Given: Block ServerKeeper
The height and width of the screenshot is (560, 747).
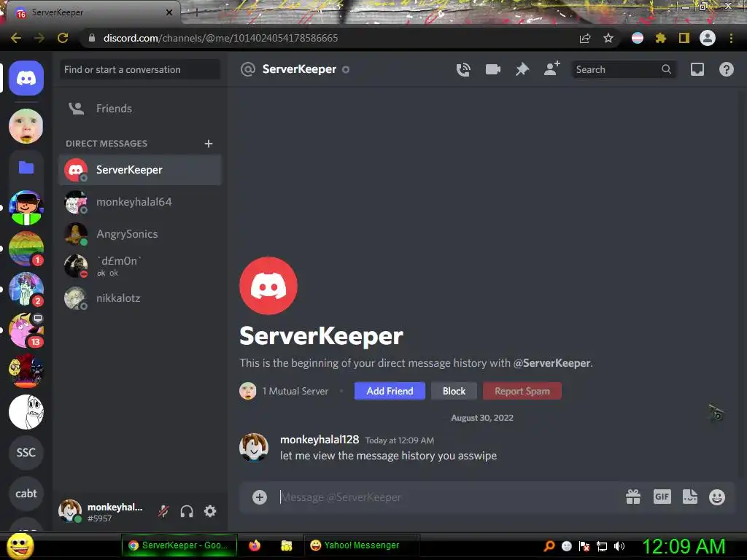Looking at the screenshot, I should [x=454, y=391].
